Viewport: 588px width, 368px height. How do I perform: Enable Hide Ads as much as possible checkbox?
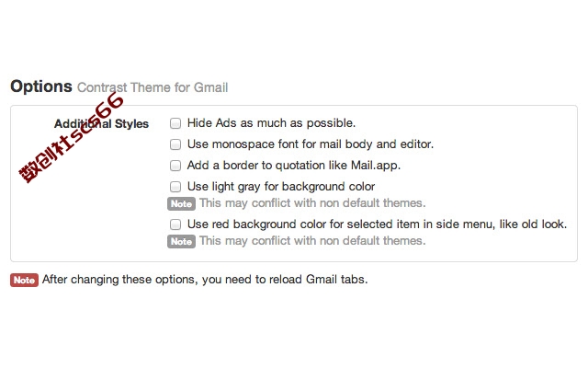pyautogui.click(x=175, y=123)
